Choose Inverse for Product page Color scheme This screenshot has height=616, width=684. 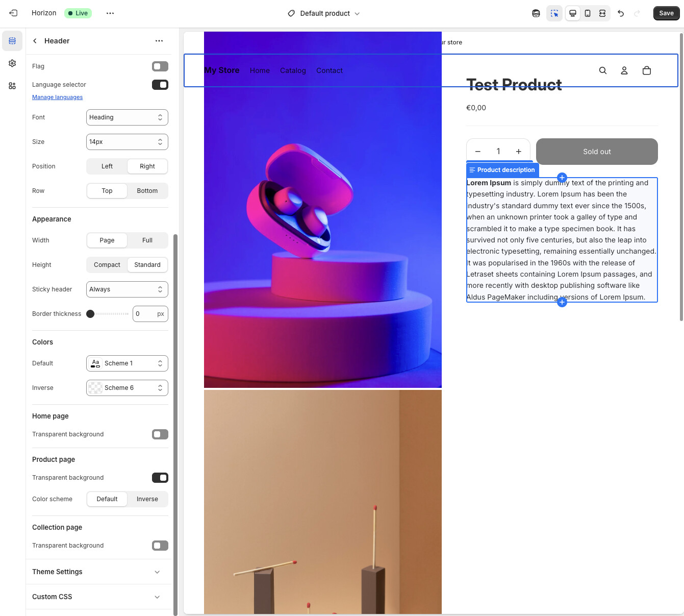click(147, 499)
